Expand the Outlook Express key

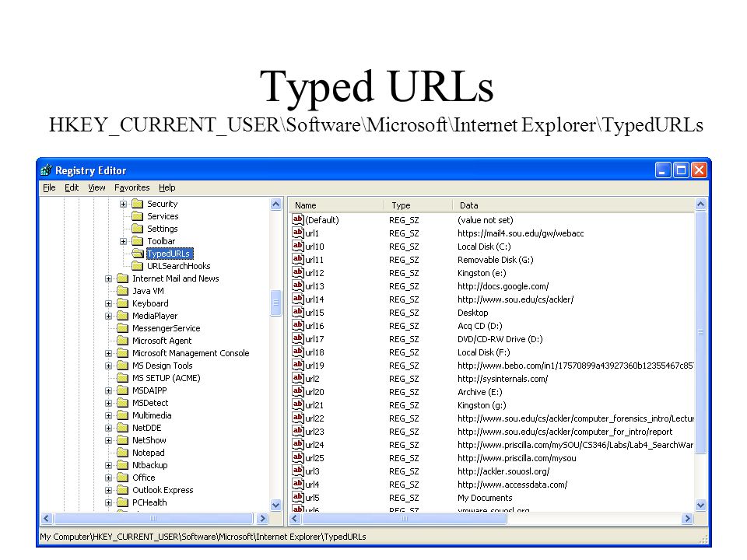(x=109, y=490)
